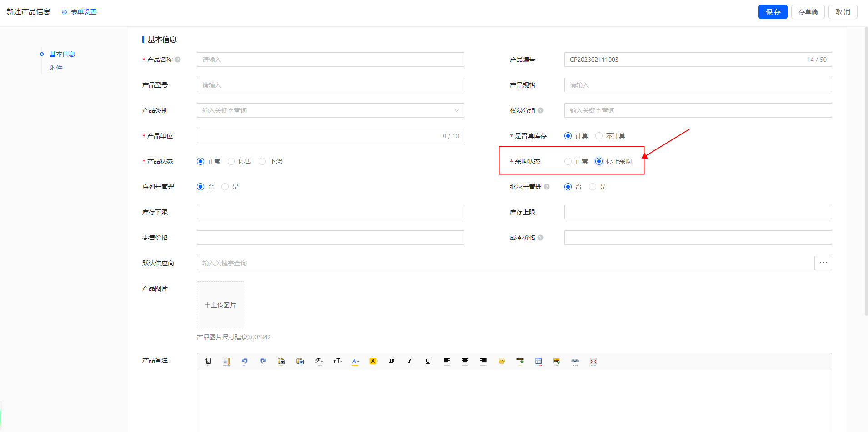Open the font family picker in editor
The width and height of the screenshot is (868, 432).
point(319,362)
